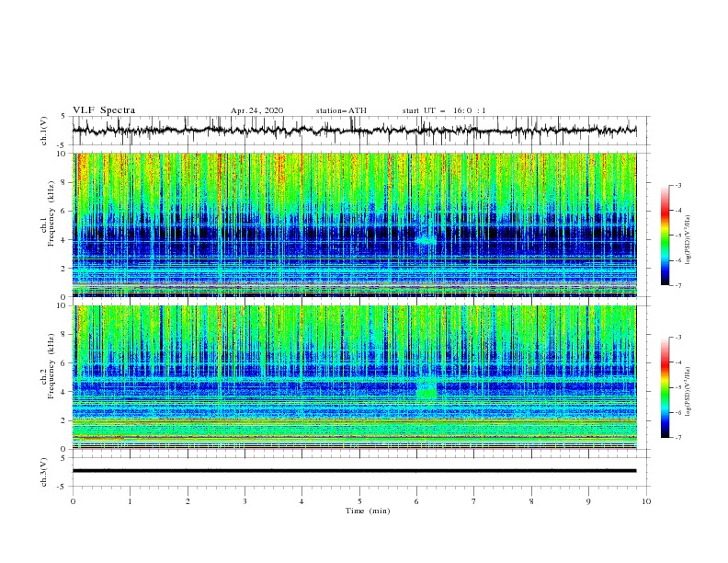
Task: Click the "ch.1(V)" waveform axis label
Action: [x=44, y=131]
